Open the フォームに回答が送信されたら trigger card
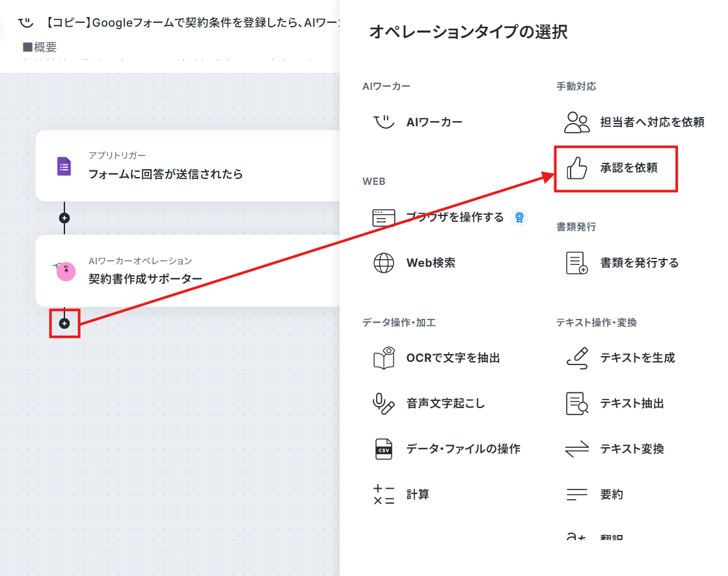Screen dimensions: 728x576 point(187,166)
